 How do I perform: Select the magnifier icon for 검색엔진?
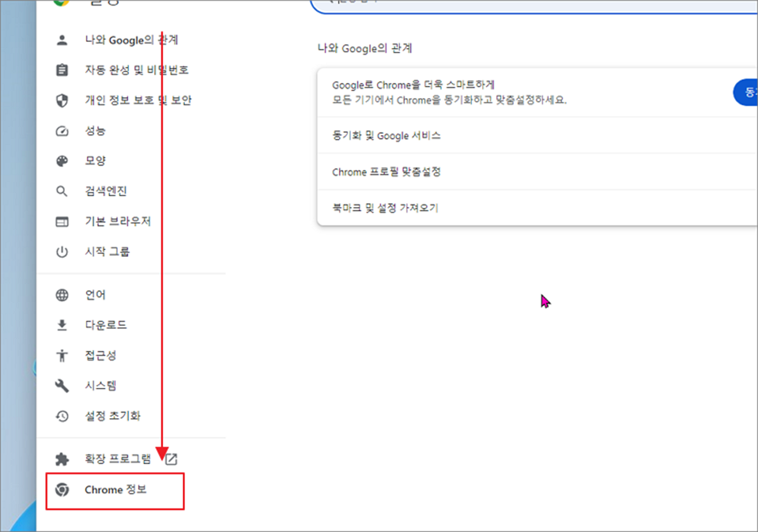click(x=62, y=191)
